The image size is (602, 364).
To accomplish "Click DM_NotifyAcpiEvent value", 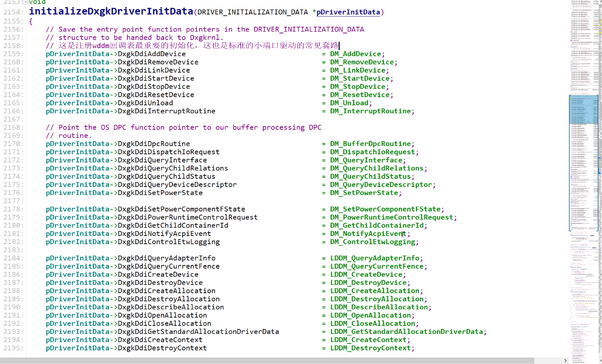I will coord(368,234).
